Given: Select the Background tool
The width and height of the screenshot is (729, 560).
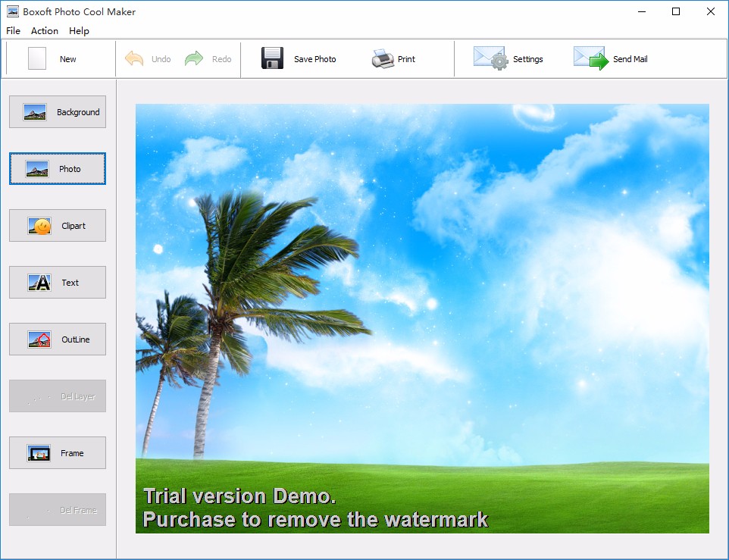Looking at the screenshot, I should (x=57, y=111).
